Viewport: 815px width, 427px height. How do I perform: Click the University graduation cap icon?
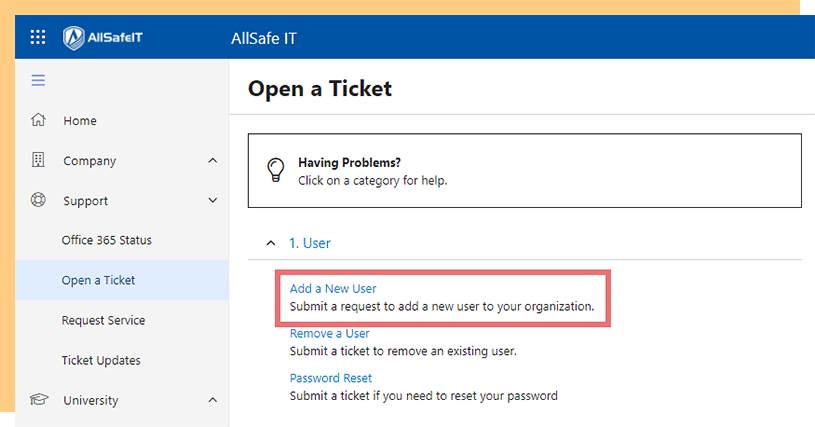point(38,399)
